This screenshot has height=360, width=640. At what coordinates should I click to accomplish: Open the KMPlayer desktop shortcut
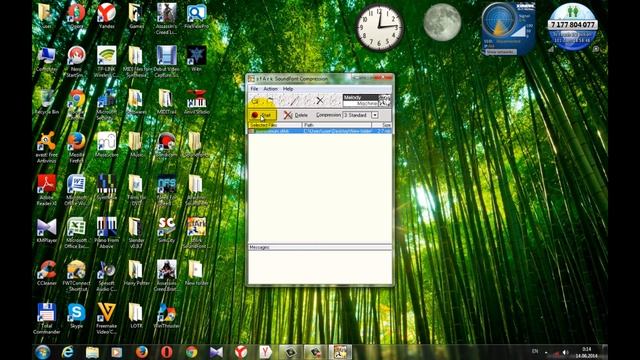[x=47, y=231]
